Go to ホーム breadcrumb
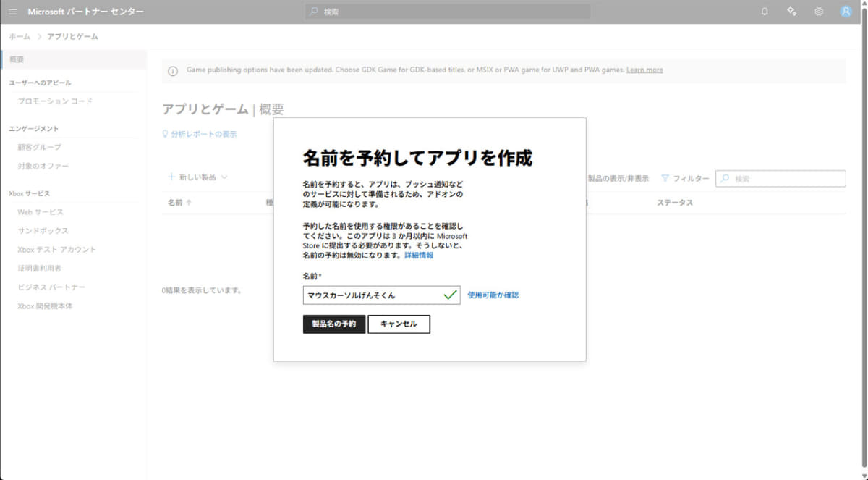Screen dimensions: 868x480 20,36
